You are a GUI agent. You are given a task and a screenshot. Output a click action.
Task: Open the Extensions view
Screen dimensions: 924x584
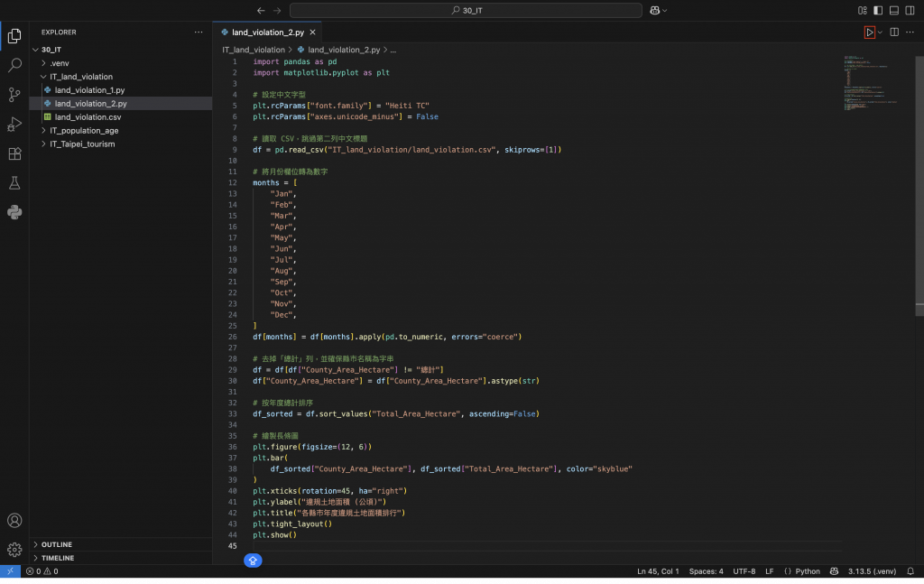coord(14,153)
